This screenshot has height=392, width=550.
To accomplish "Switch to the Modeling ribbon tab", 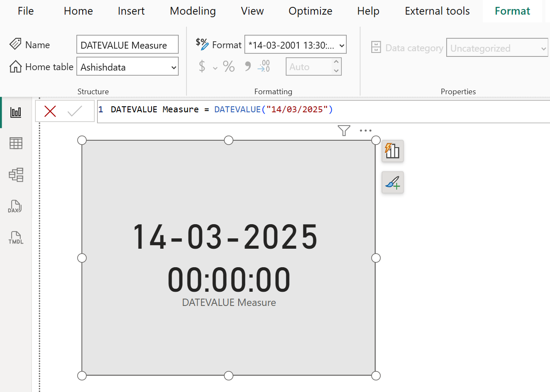I will 193,11.
